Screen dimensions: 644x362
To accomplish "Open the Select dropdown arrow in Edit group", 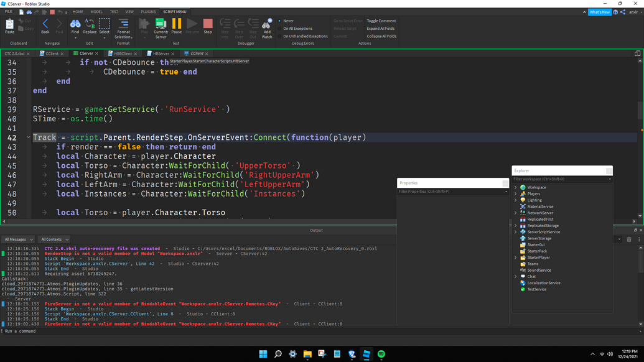I will [x=105, y=38].
